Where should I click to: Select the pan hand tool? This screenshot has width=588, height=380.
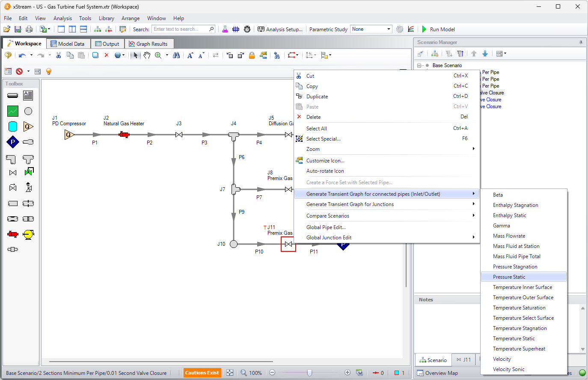(x=147, y=55)
